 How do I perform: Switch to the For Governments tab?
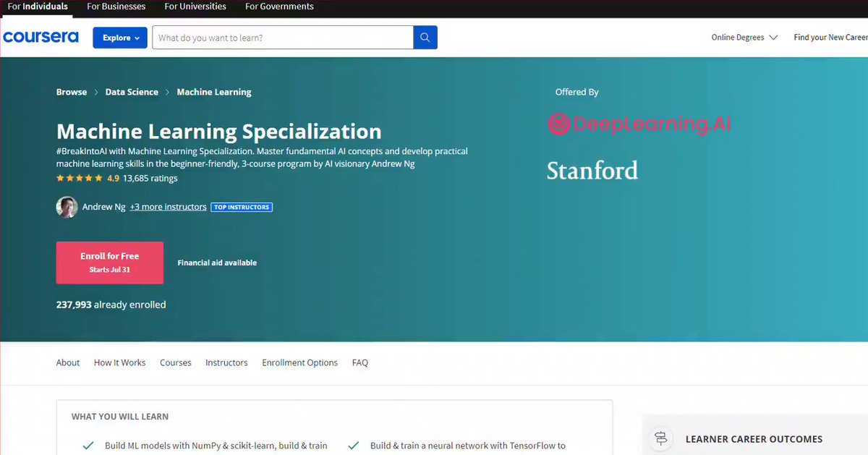coord(279,7)
